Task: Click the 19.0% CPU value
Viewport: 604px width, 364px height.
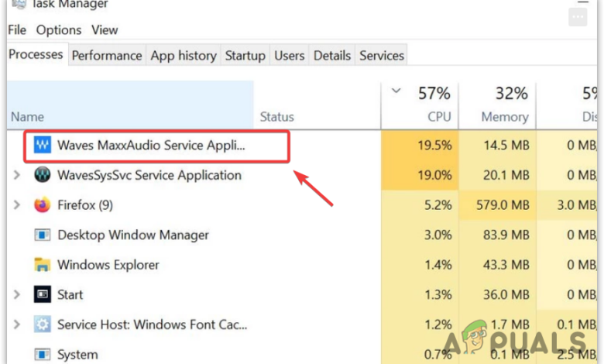Action: pyautogui.click(x=434, y=175)
